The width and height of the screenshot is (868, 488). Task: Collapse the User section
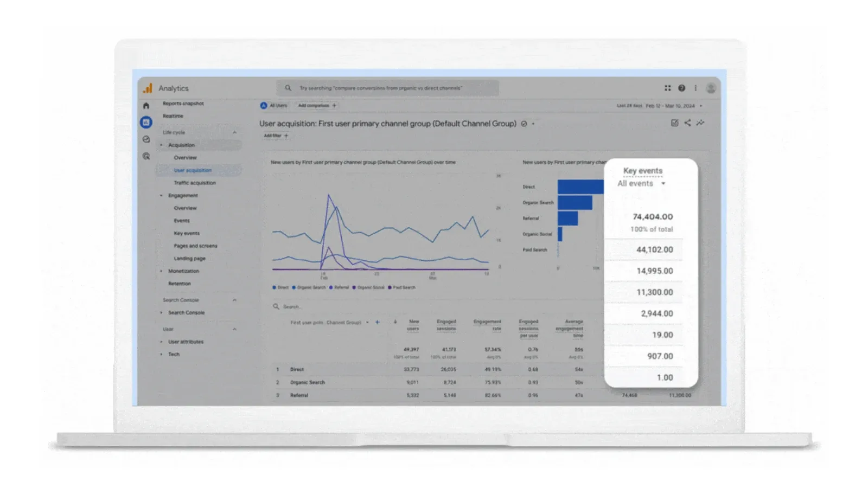(x=234, y=329)
